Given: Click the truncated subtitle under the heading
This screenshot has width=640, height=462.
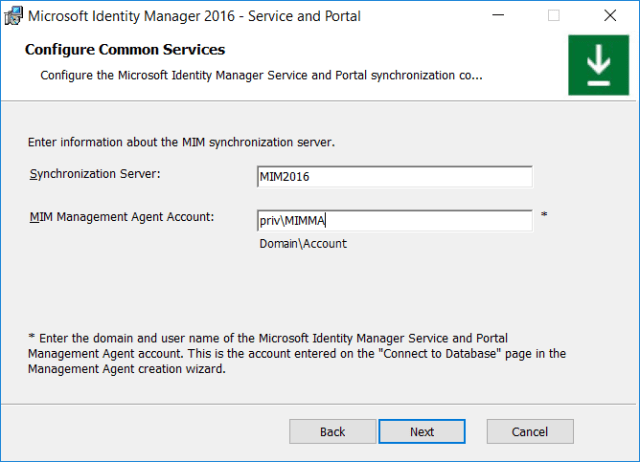Looking at the screenshot, I should (261, 75).
